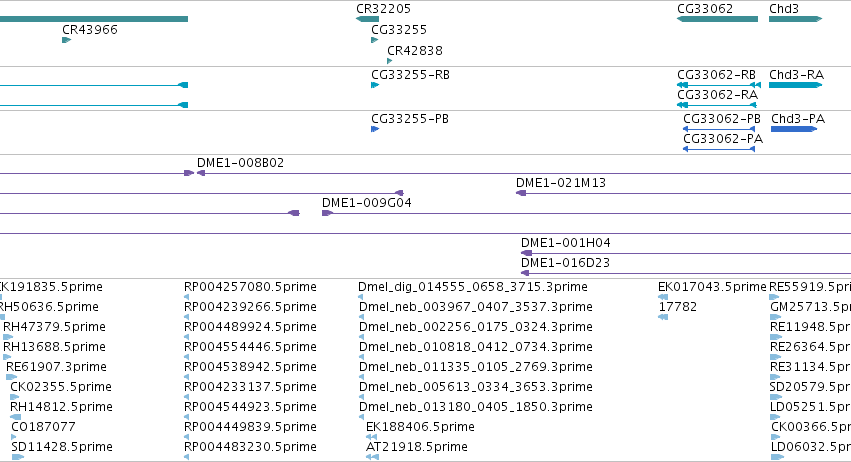
Task: Click the CR32205 gene arrow glyph
Action: coord(367,19)
